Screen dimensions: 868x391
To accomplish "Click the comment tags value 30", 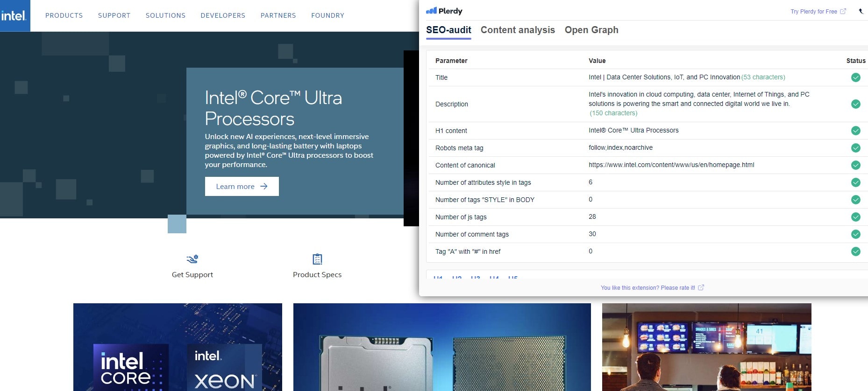I will click(592, 234).
